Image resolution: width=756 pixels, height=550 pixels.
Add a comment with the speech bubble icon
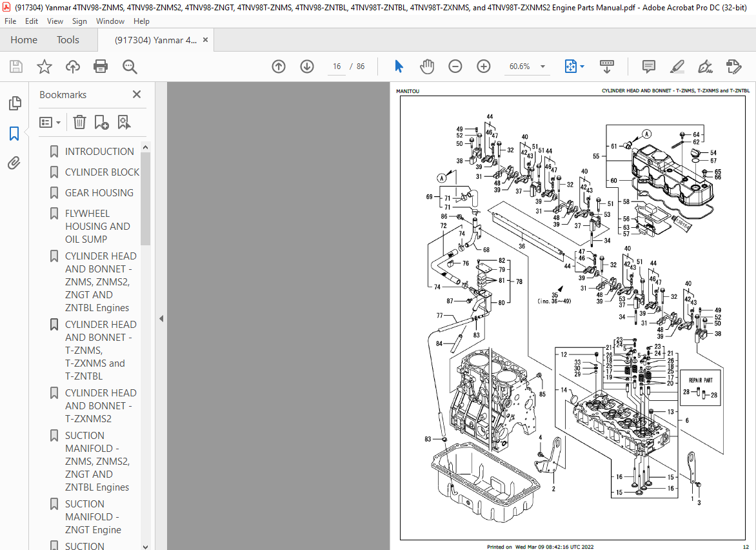(649, 66)
